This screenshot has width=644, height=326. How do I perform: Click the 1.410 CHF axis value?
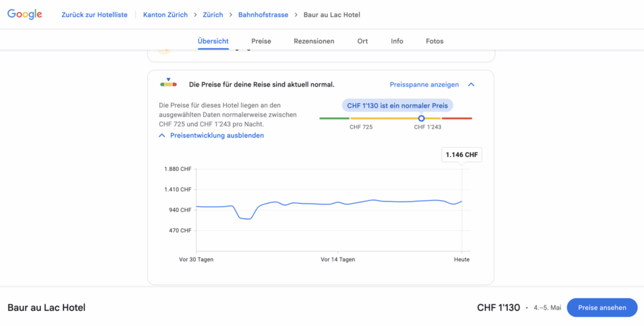(x=178, y=190)
